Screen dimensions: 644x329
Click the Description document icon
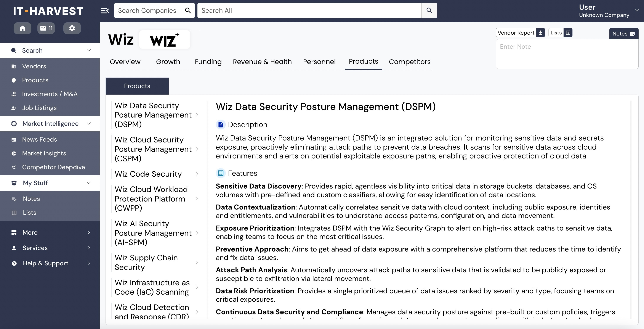coord(221,125)
